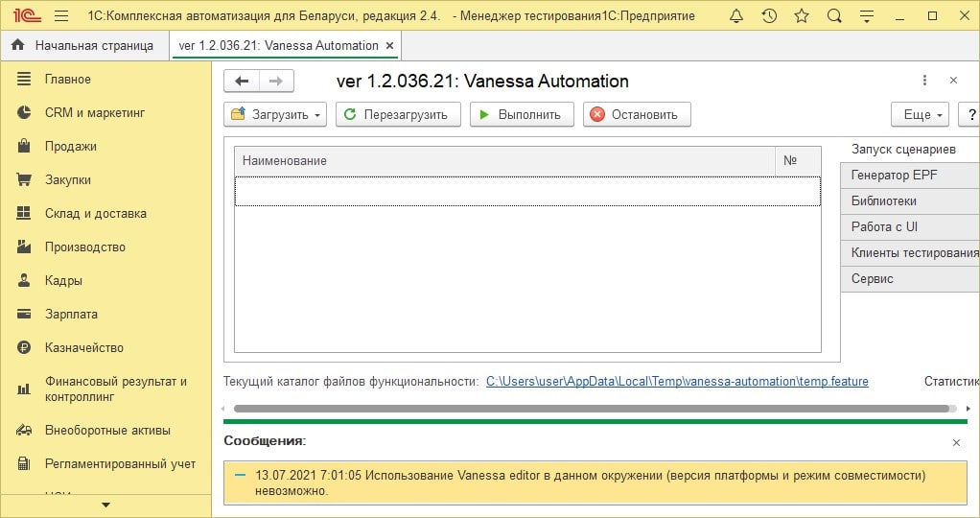Screen dimensions: 980x518
Task: Open Начальная страница tab
Action: pos(85,46)
